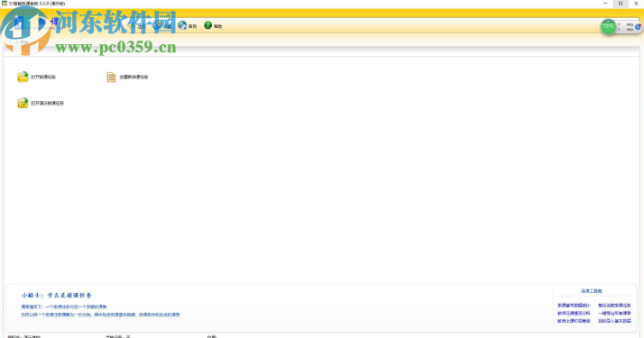The width and height of the screenshot is (644, 338).
Task: Open the middle-left link in 排课工具箱
Action: coord(574,314)
